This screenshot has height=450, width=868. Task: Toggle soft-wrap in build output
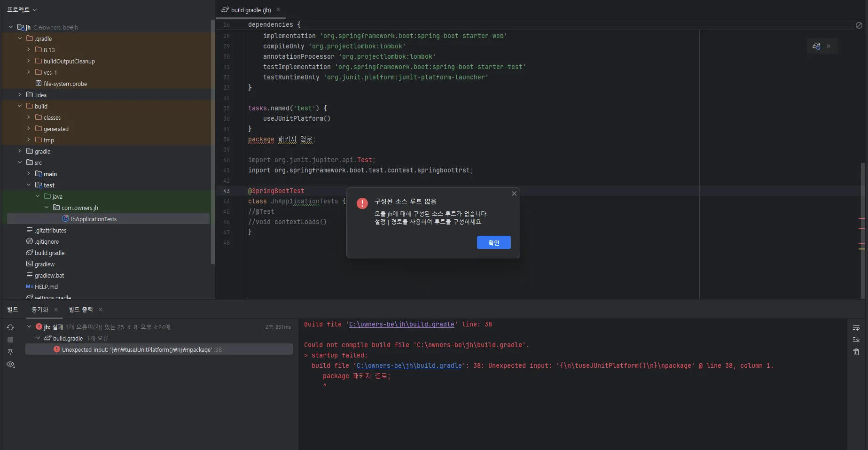[x=856, y=327]
